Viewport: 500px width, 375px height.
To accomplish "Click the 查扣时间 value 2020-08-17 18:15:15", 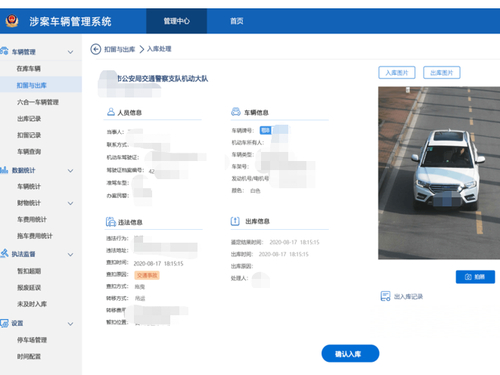I will [x=158, y=264].
